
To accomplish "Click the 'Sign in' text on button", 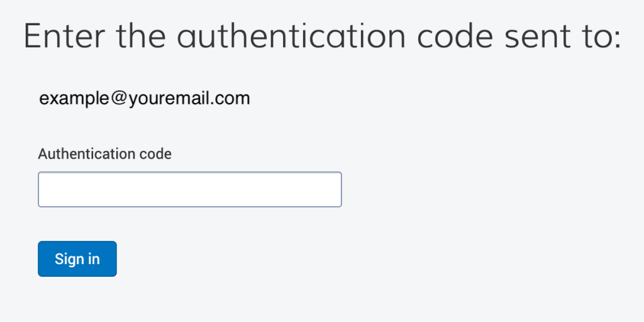I will [77, 259].
